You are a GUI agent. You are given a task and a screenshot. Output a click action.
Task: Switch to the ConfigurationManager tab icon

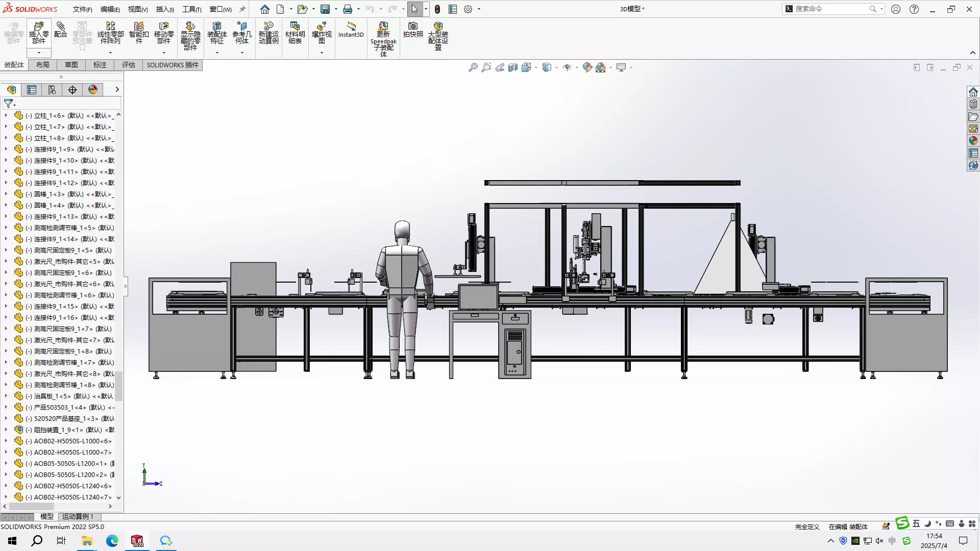(52, 90)
